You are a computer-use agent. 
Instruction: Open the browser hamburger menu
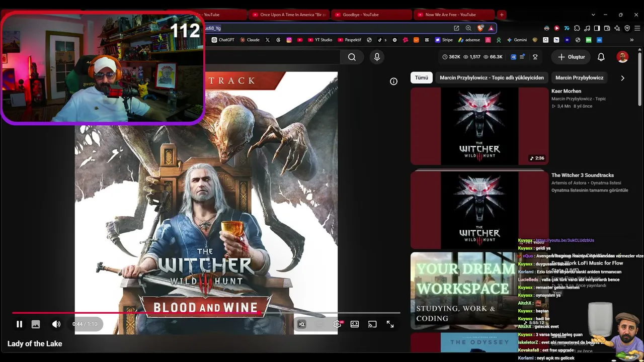[636, 28]
